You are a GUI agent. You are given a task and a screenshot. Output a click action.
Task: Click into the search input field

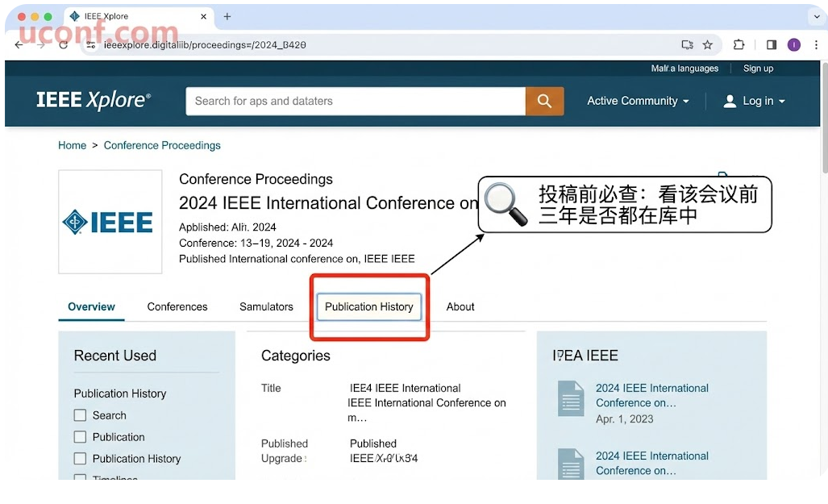[355, 101]
